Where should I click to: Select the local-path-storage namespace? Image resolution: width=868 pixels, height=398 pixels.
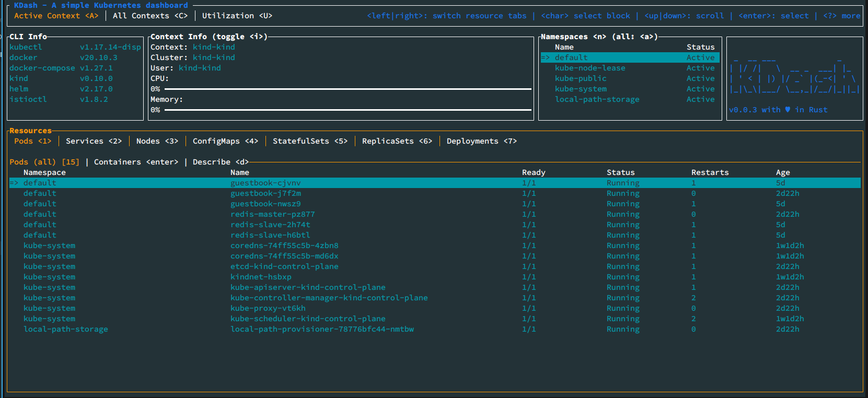click(630, 99)
